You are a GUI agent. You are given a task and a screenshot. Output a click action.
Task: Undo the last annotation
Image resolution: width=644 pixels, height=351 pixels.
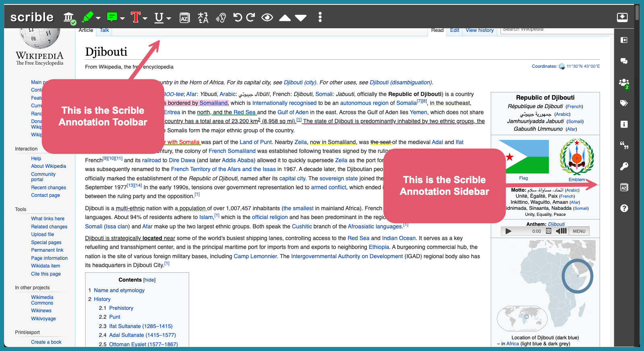coord(238,17)
